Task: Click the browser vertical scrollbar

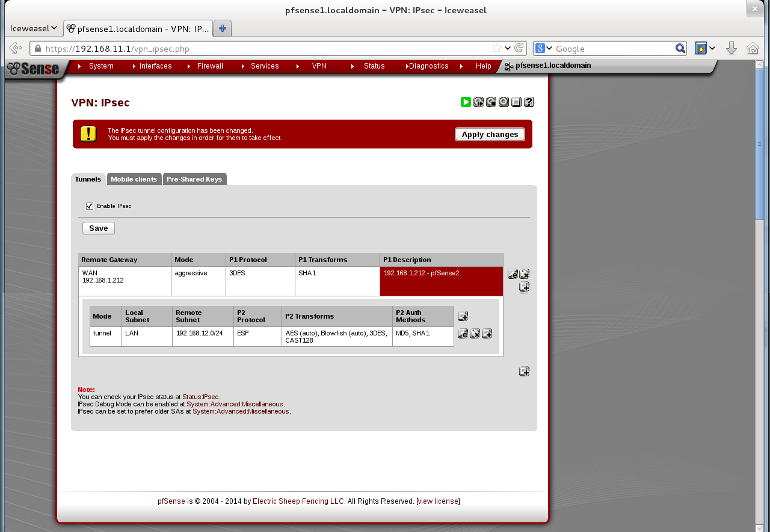Action: (x=759, y=144)
